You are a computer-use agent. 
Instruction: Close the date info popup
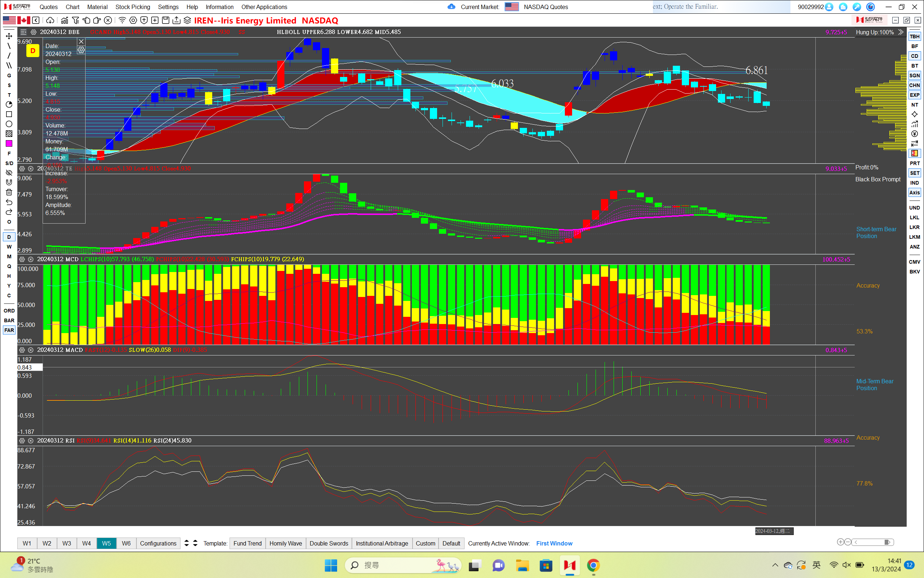[x=81, y=42]
